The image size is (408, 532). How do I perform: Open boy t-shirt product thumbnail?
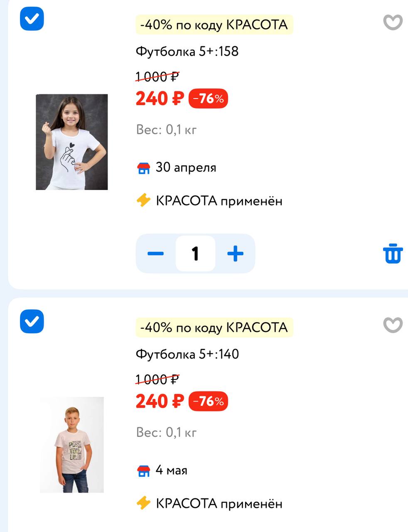[x=72, y=445]
